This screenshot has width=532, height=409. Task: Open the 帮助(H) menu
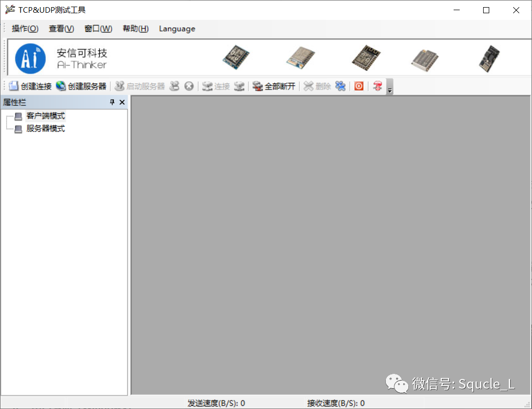pos(136,29)
